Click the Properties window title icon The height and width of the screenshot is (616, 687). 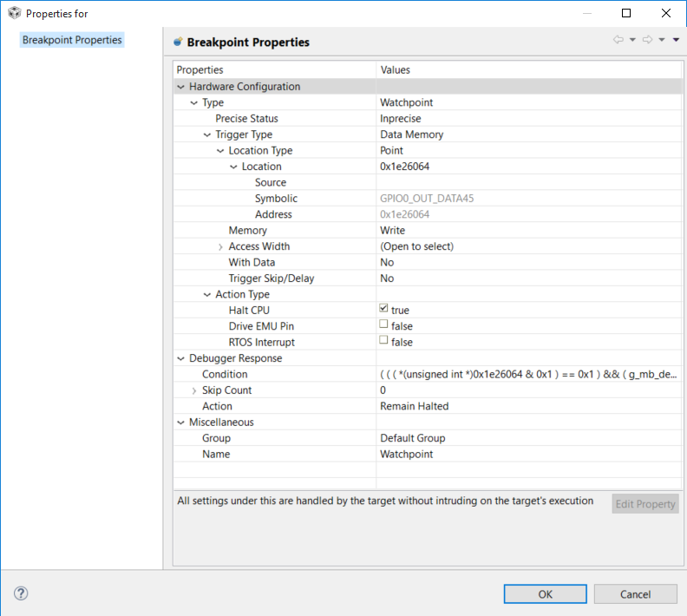click(15, 13)
